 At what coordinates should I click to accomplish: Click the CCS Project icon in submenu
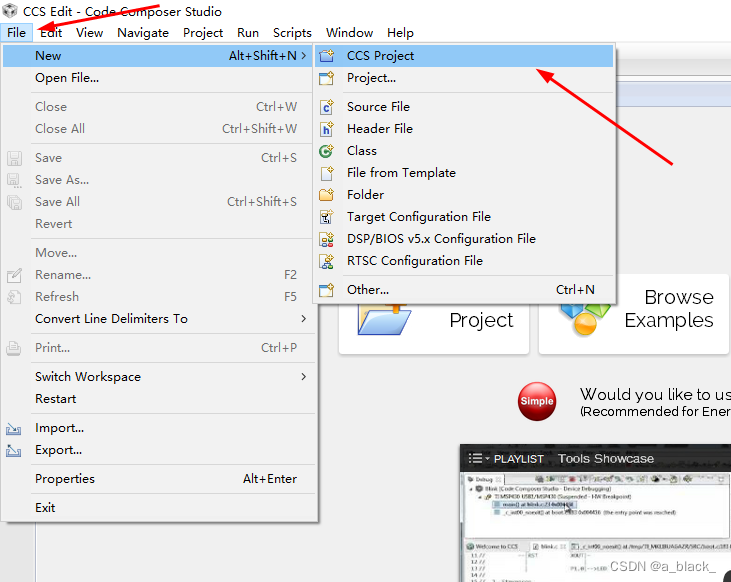326,56
